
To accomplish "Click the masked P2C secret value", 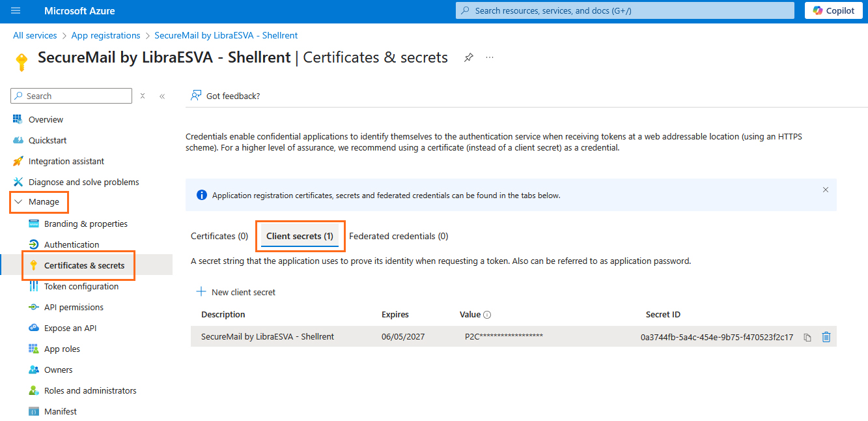I will coord(504,336).
